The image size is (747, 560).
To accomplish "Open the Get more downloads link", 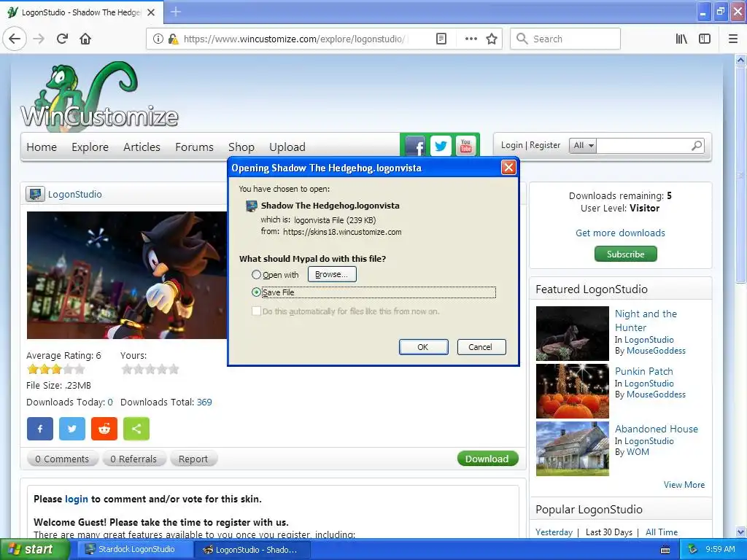I will [x=620, y=233].
